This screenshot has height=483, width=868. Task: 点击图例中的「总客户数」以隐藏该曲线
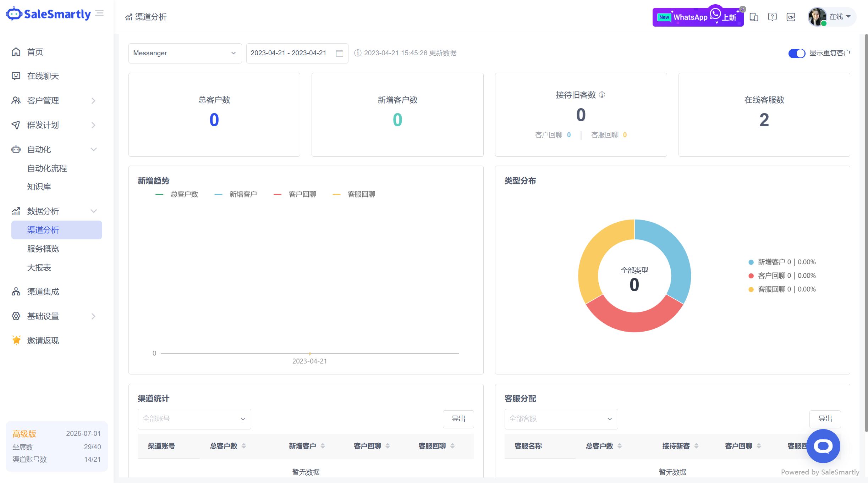click(184, 194)
